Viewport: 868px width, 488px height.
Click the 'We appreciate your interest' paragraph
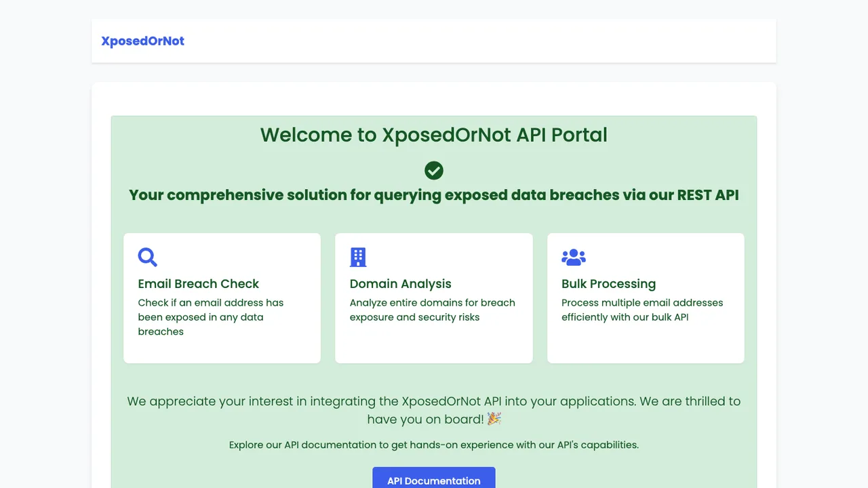(x=434, y=410)
